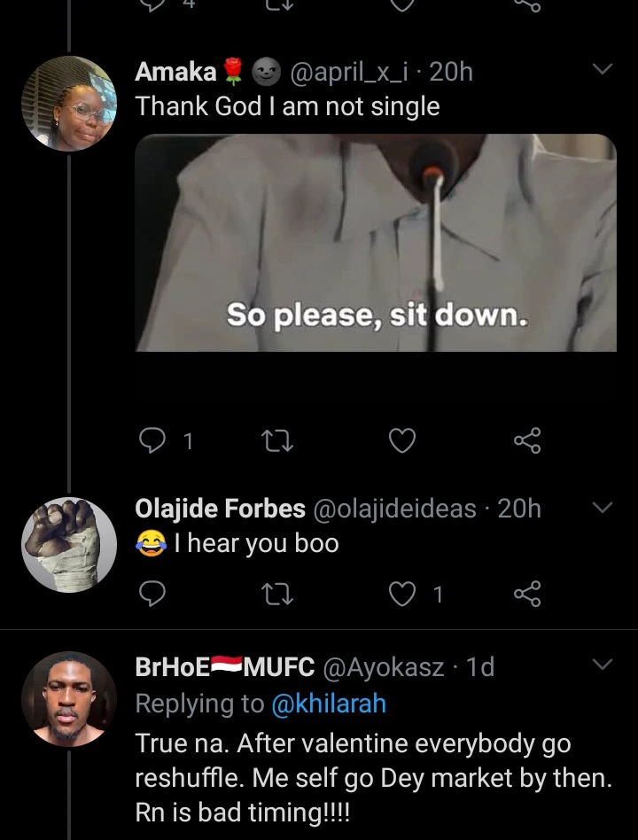Share Olajide Forbes' tweet
The height and width of the screenshot is (840, 638).
527,594
